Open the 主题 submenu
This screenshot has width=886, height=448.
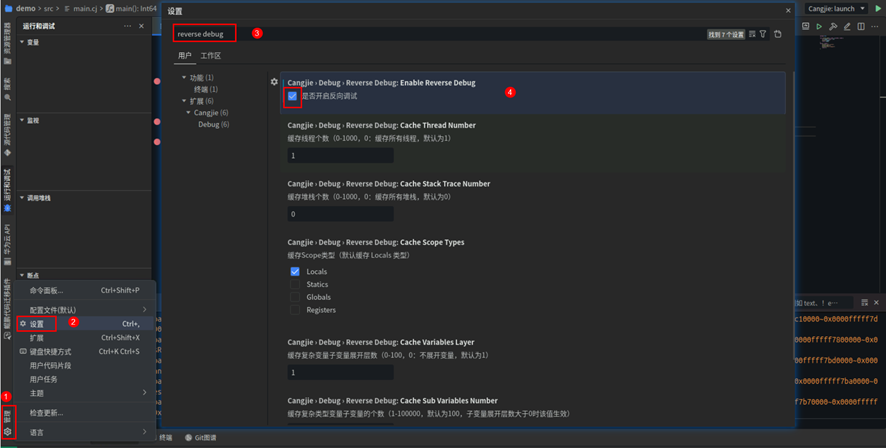(85, 393)
